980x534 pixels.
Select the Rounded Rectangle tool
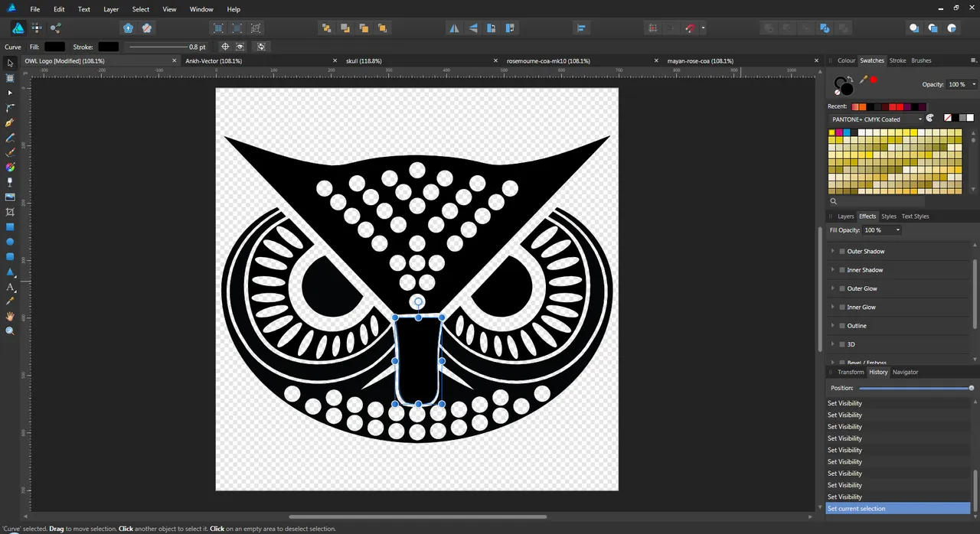click(10, 256)
